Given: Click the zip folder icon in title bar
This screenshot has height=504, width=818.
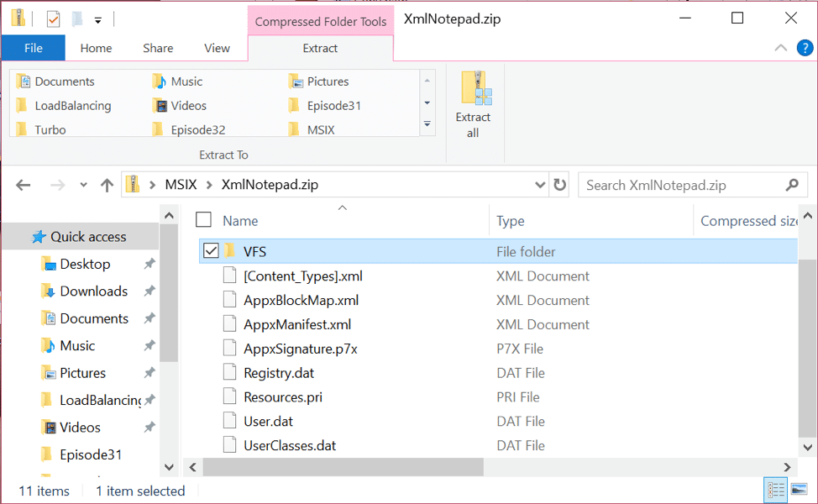Looking at the screenshot, I should (18, 18).
